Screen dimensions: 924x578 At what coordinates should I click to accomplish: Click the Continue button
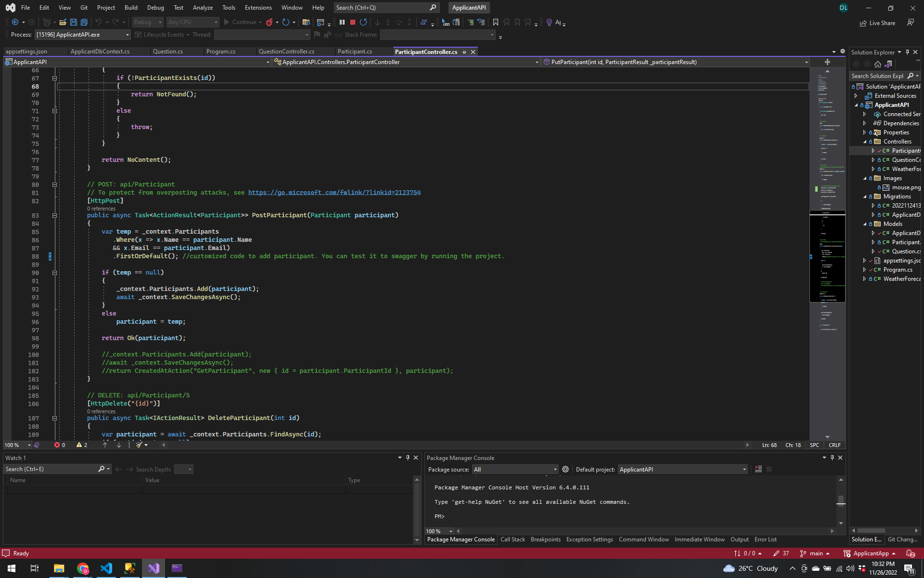click(x=243, y=22)
